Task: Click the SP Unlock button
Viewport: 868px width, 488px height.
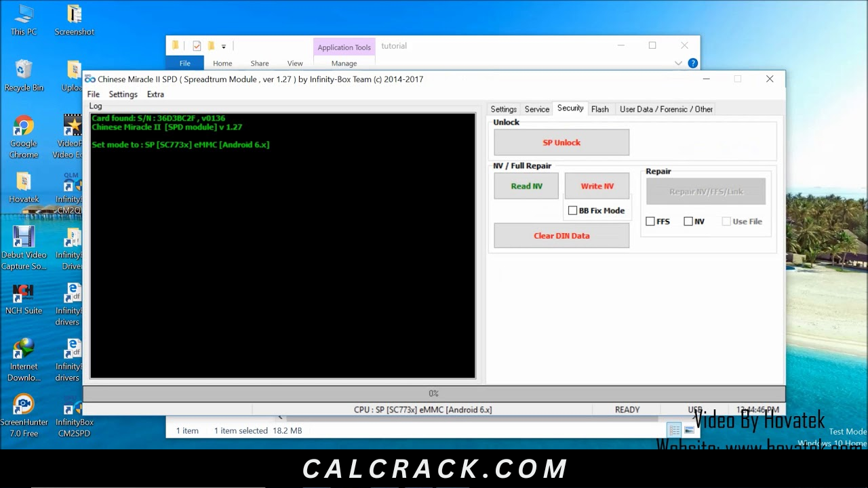Action: (x=561, y=143)
